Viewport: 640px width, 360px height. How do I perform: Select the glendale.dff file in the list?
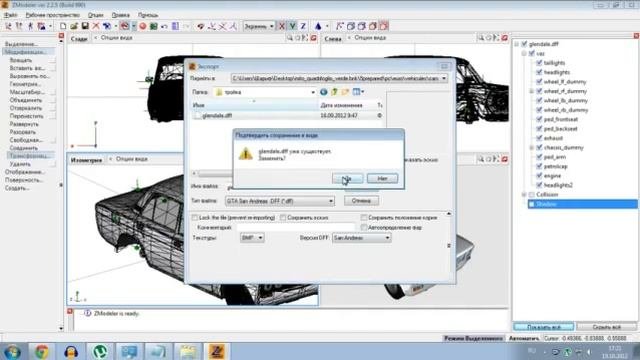click(x=217, y=116)
